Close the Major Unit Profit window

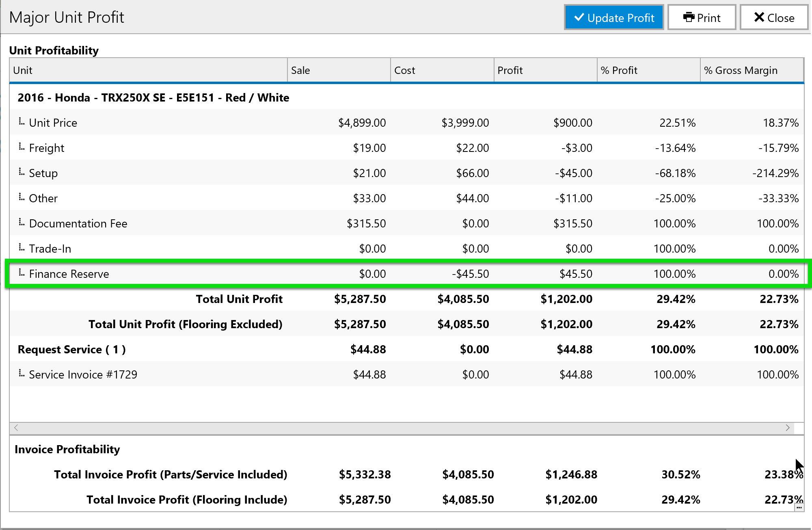tap(774, 17)
